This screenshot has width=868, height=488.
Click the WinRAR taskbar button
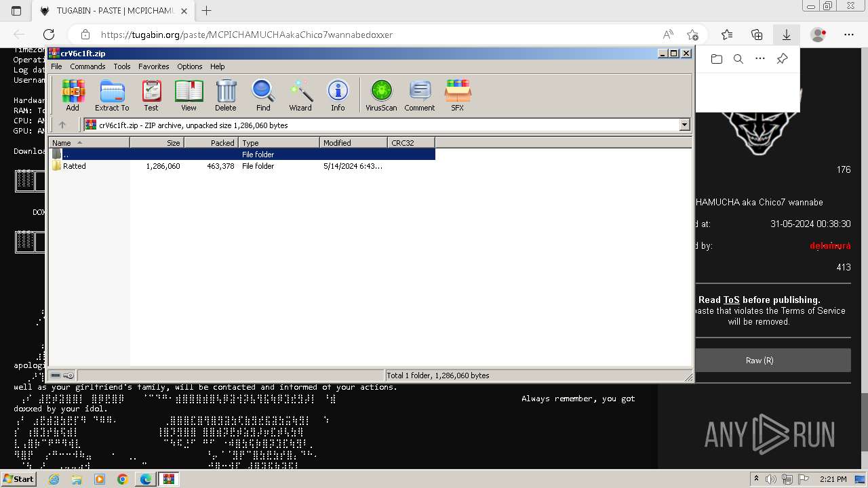point(168,479)
